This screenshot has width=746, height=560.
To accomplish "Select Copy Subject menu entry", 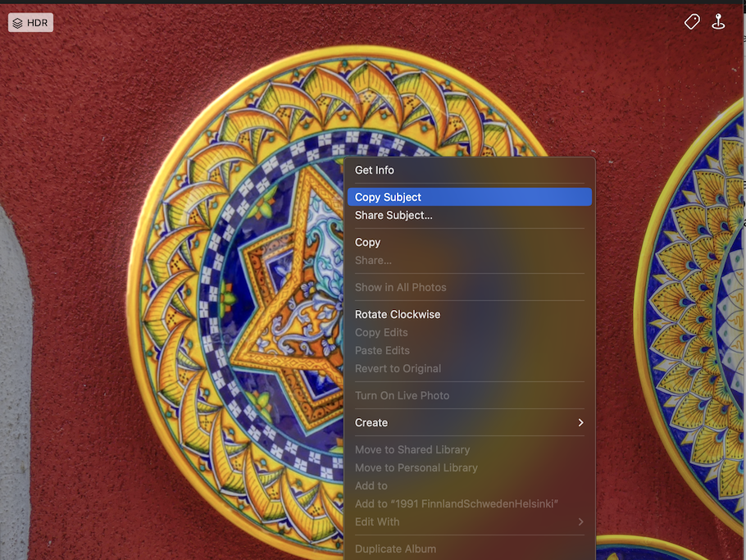I will (x=469, y=197).
